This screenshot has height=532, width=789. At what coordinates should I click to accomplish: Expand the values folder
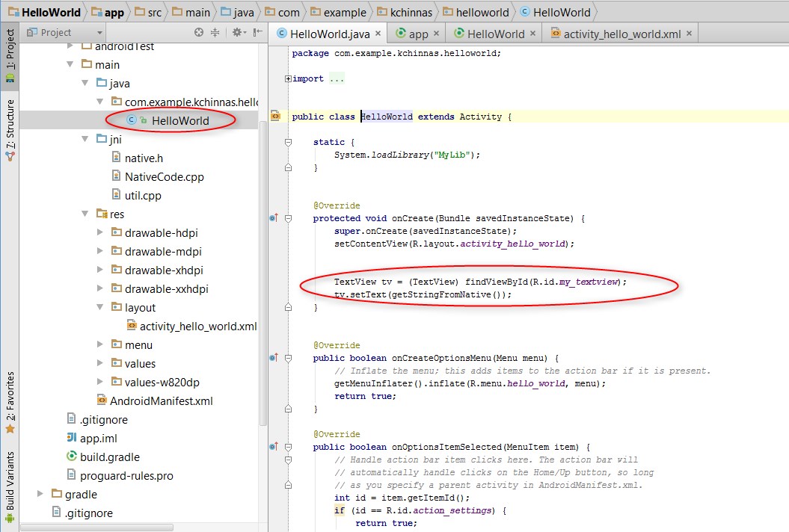coord(100,363)
